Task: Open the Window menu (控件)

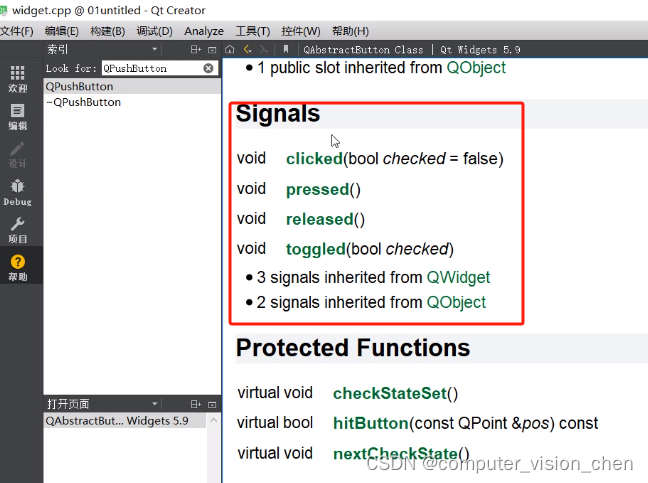Action: click(x=301, y=31)
